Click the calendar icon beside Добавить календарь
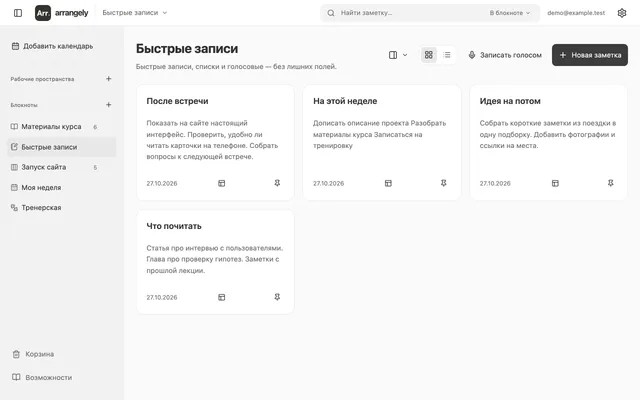This screenshot has width=640, height=400. pos(16,46)
